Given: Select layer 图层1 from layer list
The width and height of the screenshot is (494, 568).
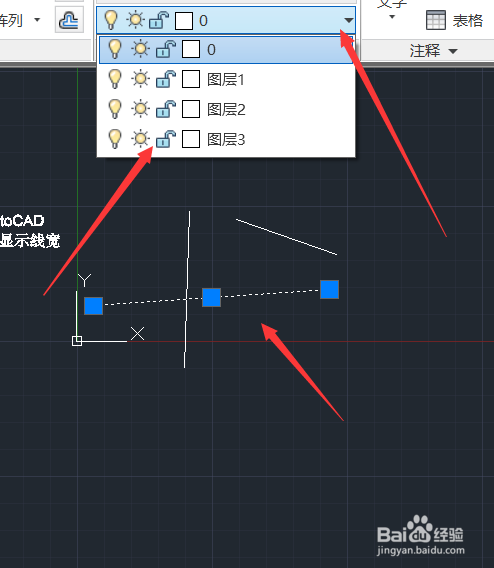Looking at the screenshot, I should pyautogui.click(x=226, y=79).
